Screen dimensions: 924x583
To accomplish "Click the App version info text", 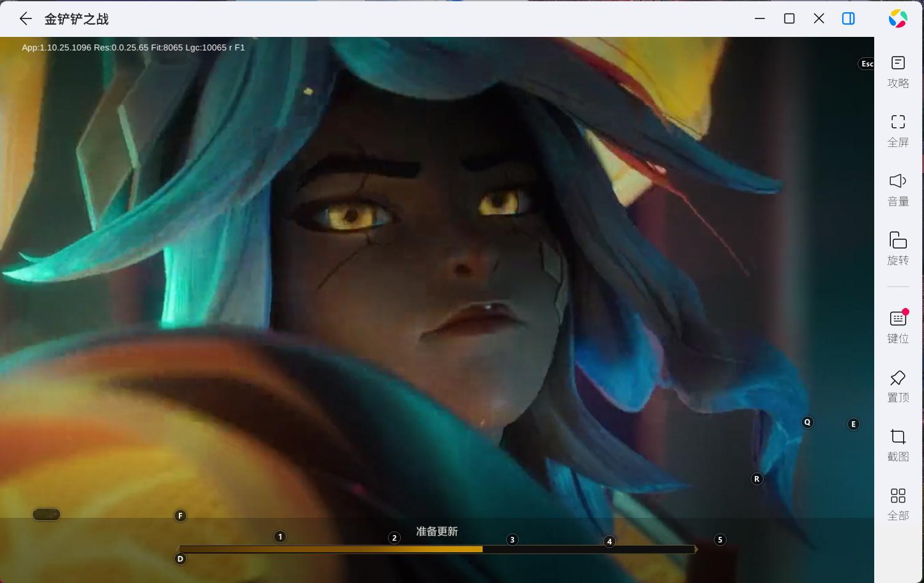I will coord(133,47).
